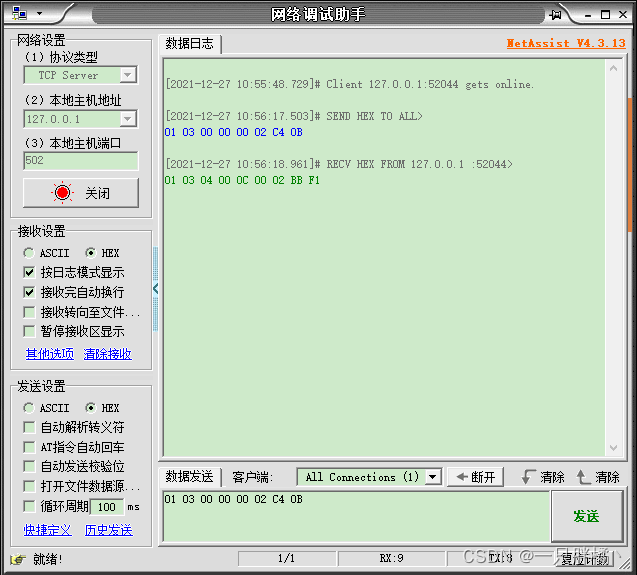The height and width of the screenshot is (575, 637).
Task: Click the 清除接收 link
Action: coord(108,354)
